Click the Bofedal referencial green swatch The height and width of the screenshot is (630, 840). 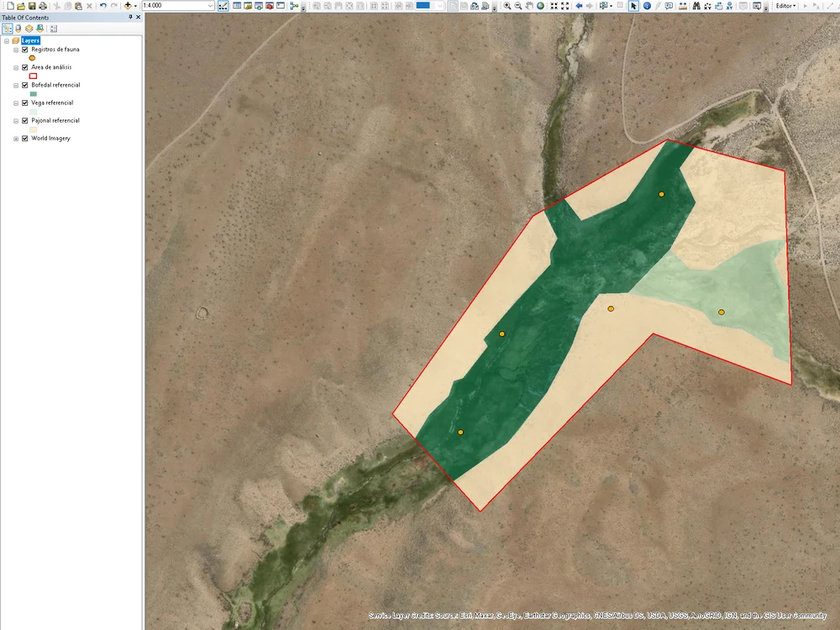pos(34,94)
